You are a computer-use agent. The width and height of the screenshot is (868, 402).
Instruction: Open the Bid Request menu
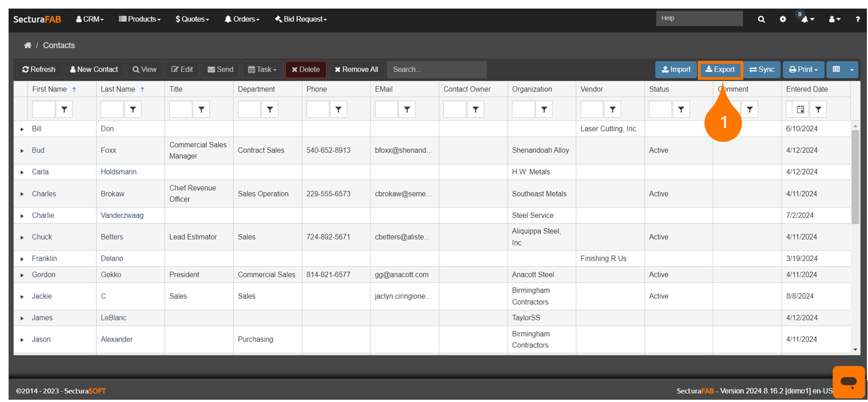click(x=301, y=19)
